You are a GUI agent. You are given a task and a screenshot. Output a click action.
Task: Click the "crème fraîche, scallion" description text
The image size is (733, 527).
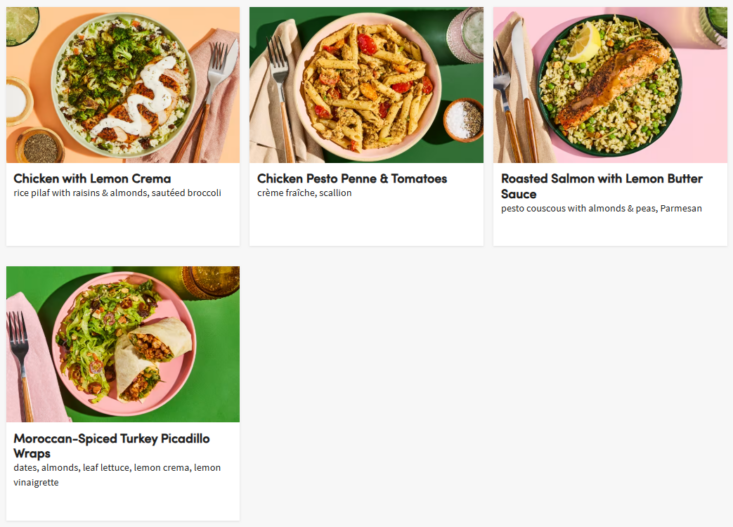[x=304, y=193]
